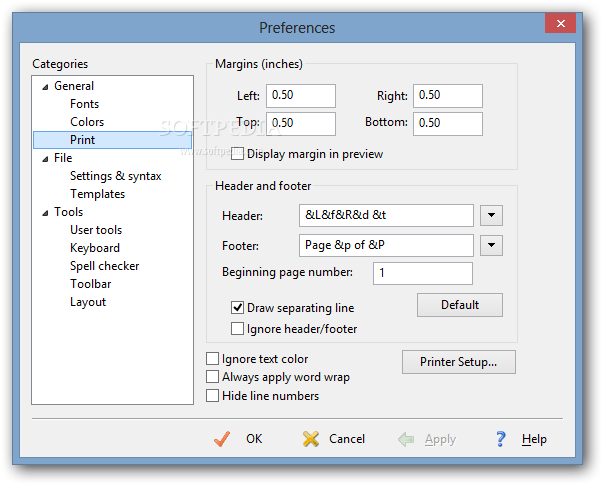Open the Footer codes dropdown
The height and width of the screenshot is (485, 603).
(491, 246)
